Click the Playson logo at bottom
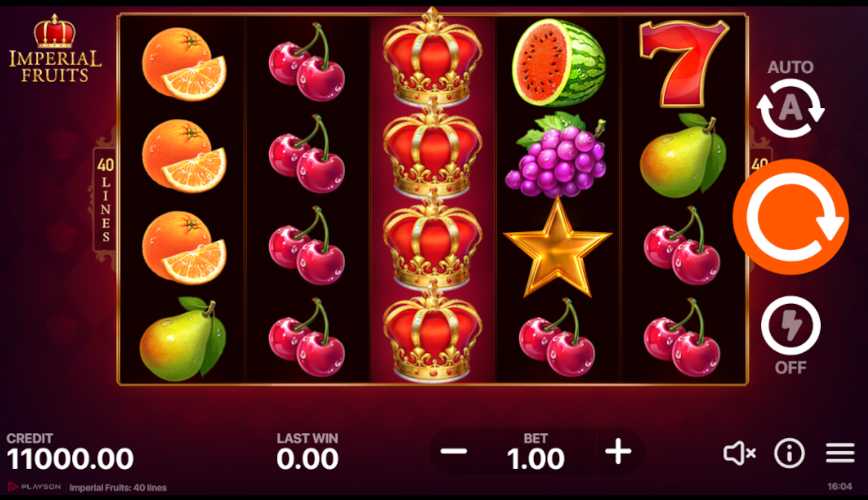The height and width of the screenshot is (500, 868). point(34,487)
